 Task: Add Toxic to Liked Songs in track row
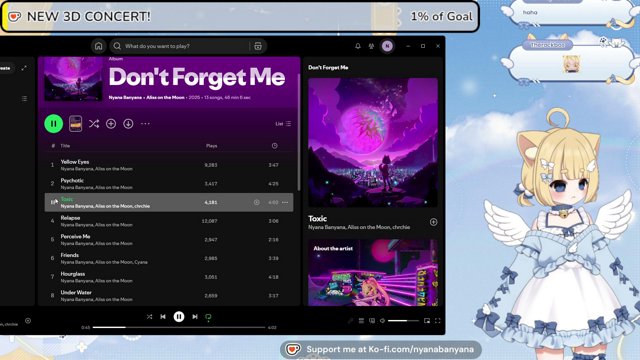tap(256, 202)
